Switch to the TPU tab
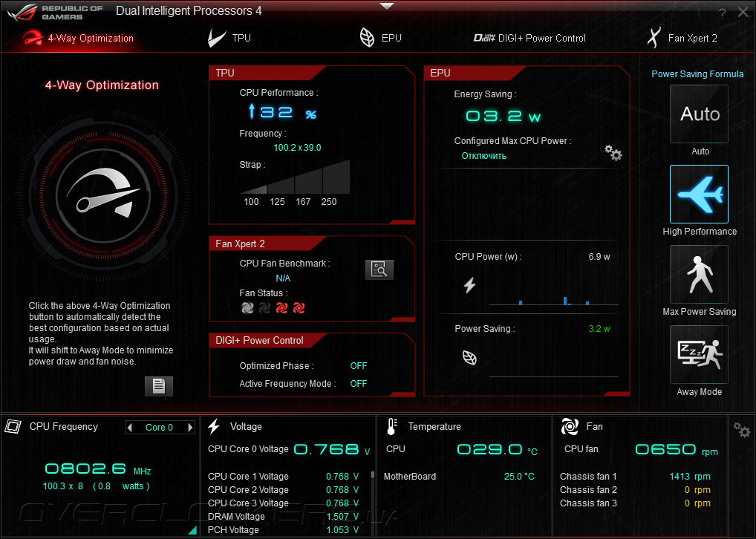756x539 pixels. click(x=229, y=38)
